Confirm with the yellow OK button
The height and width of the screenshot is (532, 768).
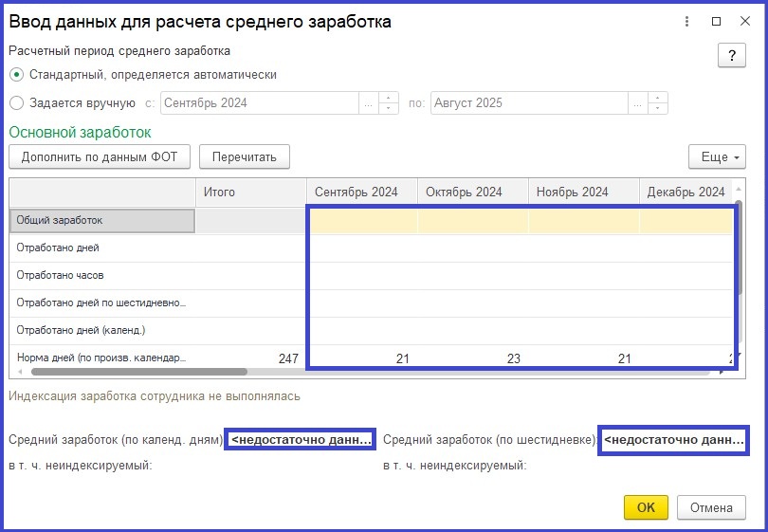click(646, 507)
